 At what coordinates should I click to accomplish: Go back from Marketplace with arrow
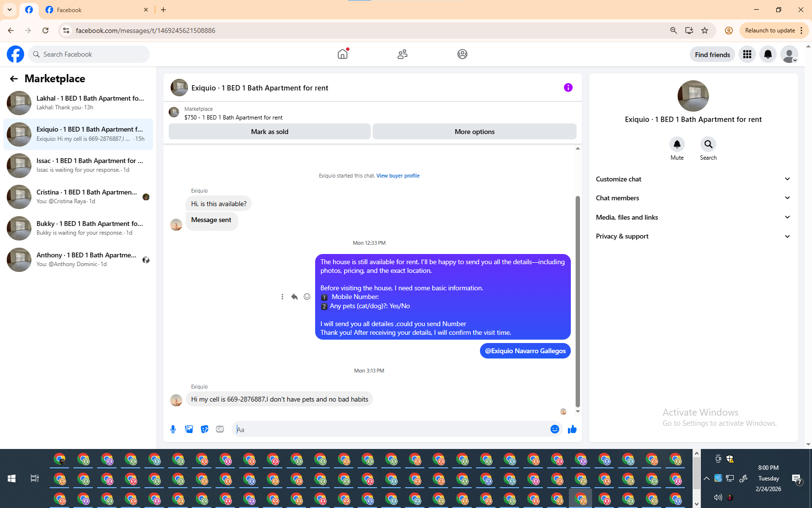coord(14,79)
